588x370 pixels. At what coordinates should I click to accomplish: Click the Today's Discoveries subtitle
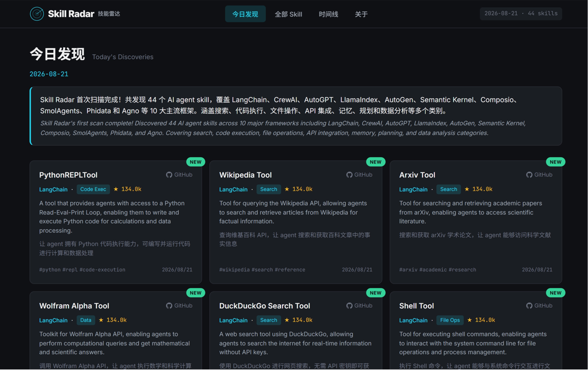pos(123,57)
